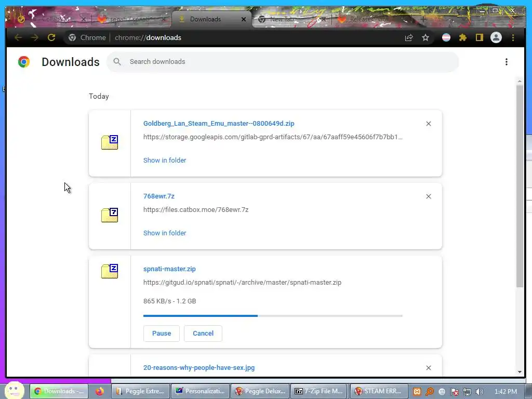The height and width of the screenshot is (399, 532).
Task: Open the Downloads page more actions menu
Action: coord(506,62)
